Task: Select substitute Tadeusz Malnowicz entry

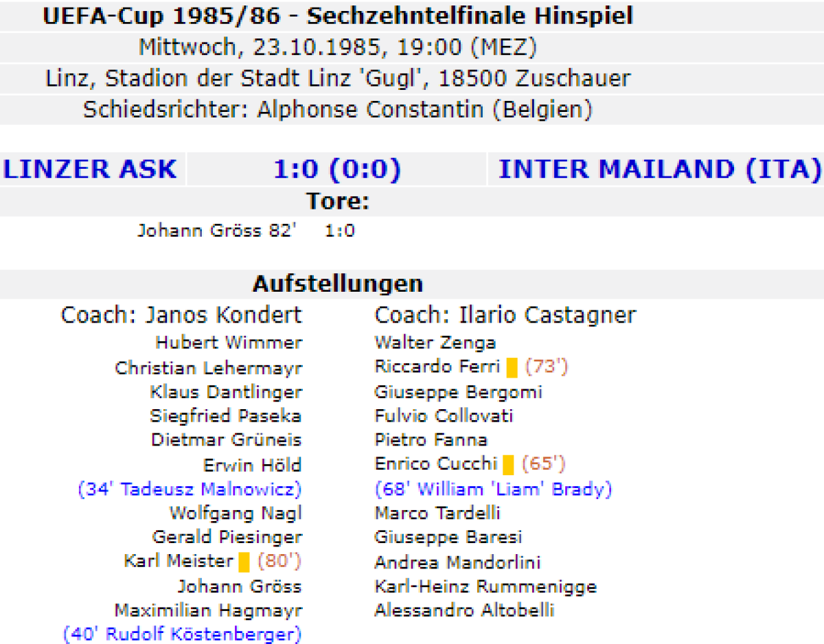Action: click(190, 490)
